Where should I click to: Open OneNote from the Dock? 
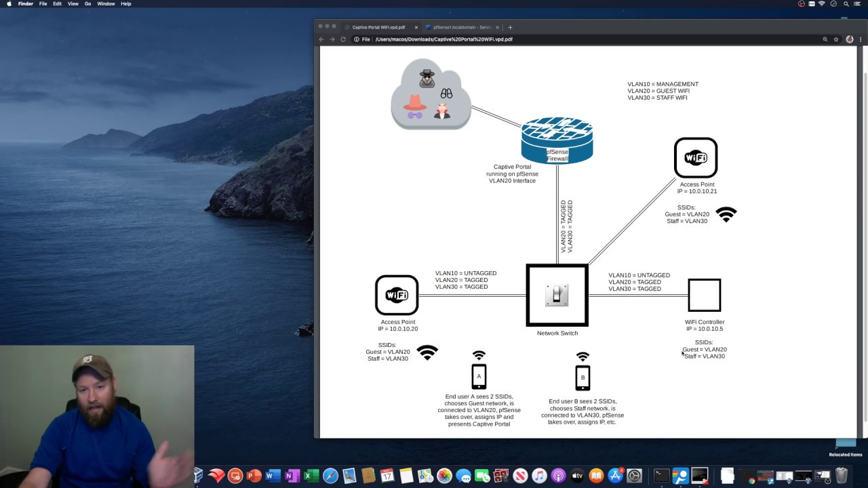pos(292,476)
